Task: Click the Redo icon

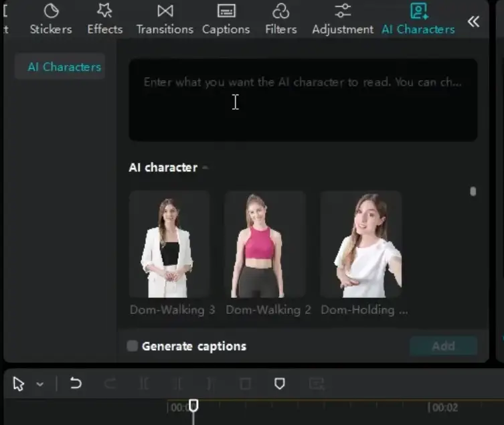Action: coord(110,384)
